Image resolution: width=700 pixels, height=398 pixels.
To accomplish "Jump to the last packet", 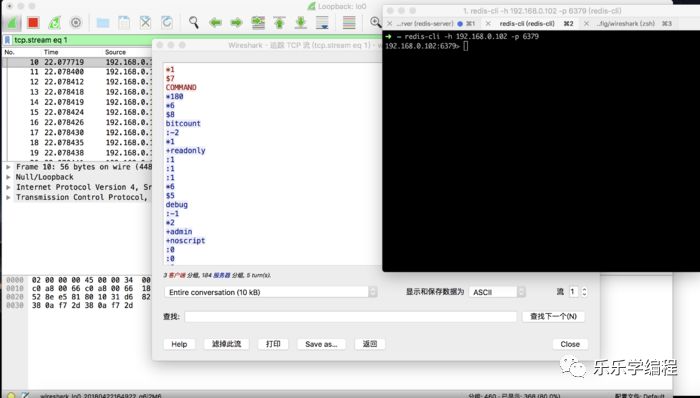I will pyautogui.click(x=301, y=22).
